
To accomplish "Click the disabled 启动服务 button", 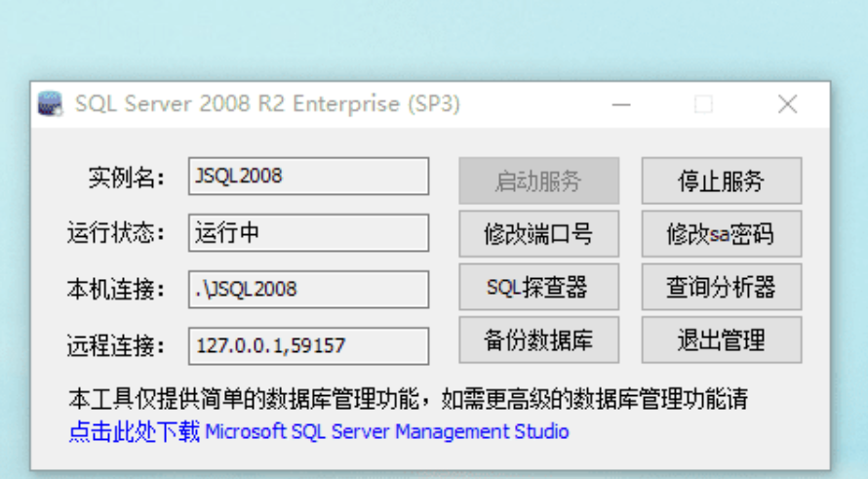I will click(x=538, y=180).
